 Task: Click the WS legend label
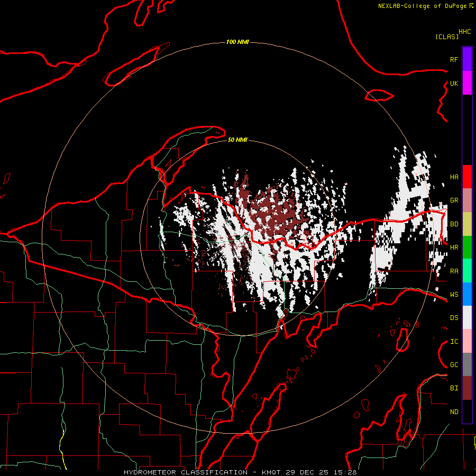click(454, 295)
